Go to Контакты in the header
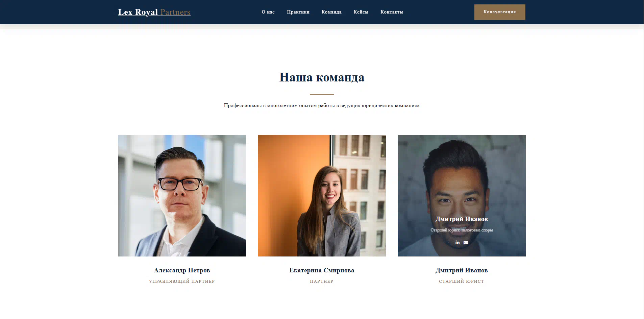Screen dimensions: 644x319 392,12
